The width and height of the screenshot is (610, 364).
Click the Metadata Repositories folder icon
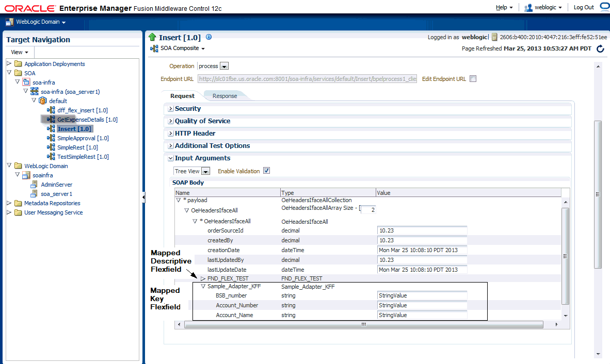pyautogui.click(x=18, y=203)
